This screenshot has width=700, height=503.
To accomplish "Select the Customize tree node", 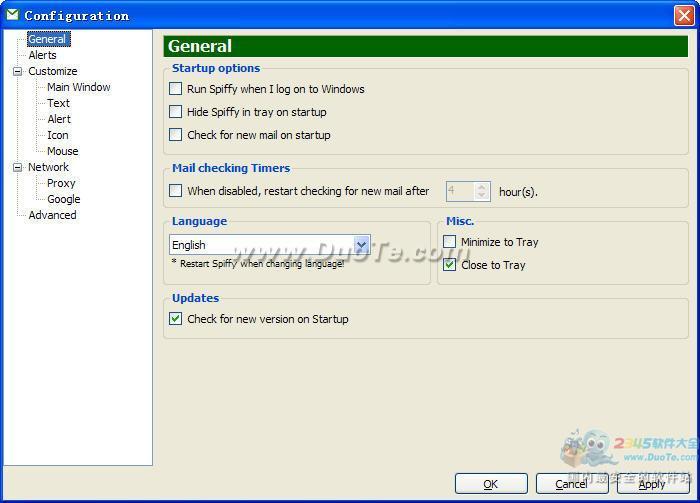I will click(53, 71).
